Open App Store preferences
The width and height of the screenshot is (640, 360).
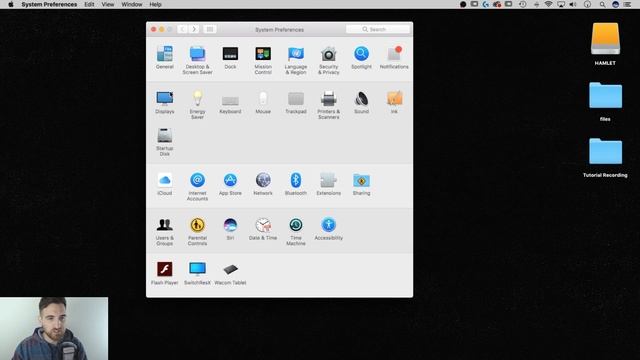(x=230, y=184)
